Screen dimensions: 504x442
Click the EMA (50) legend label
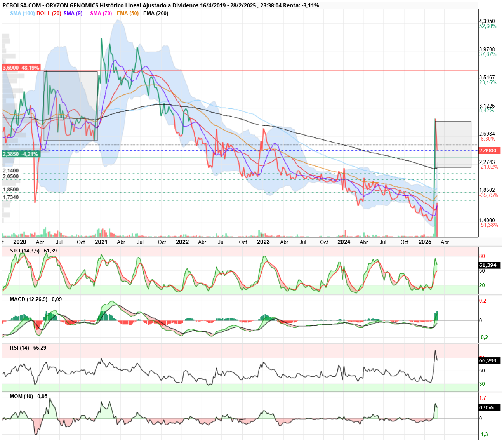pos(127,13)
